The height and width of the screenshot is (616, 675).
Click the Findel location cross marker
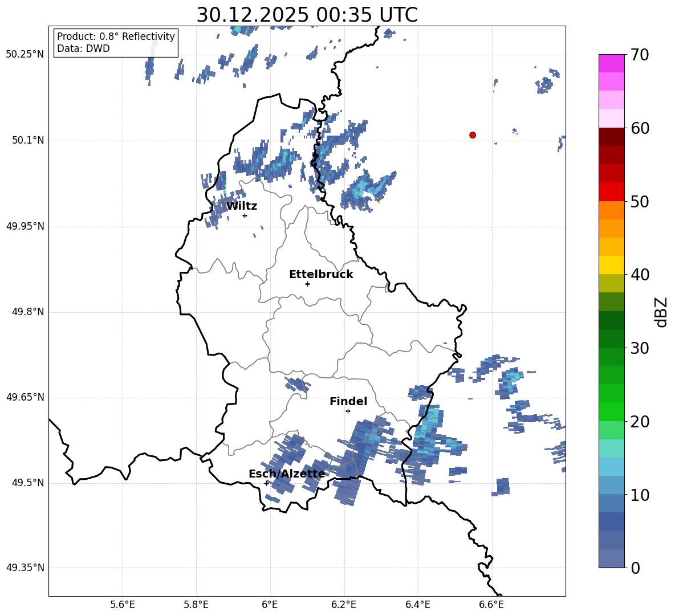[x=348, y=411]
